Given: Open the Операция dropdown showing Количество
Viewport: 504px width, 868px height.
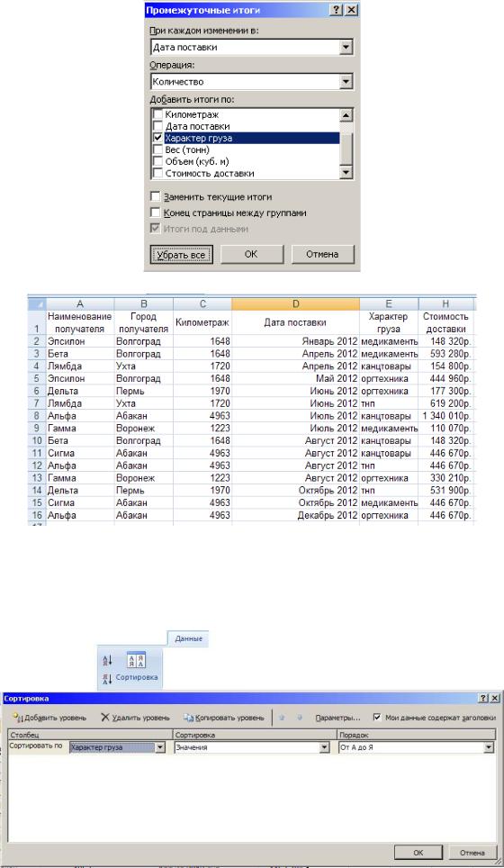Looking at the screenshot, I should (x=346, y=81).
